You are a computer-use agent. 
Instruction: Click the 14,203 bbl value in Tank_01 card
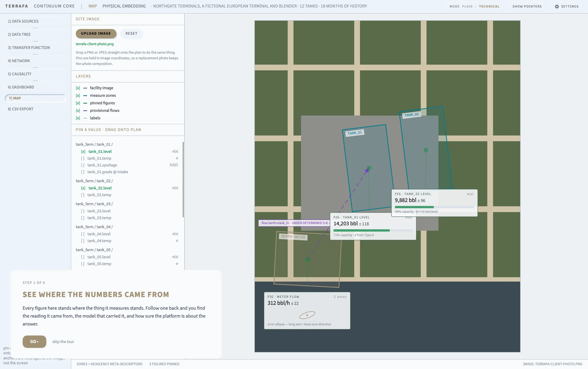(x=346, y=223)
